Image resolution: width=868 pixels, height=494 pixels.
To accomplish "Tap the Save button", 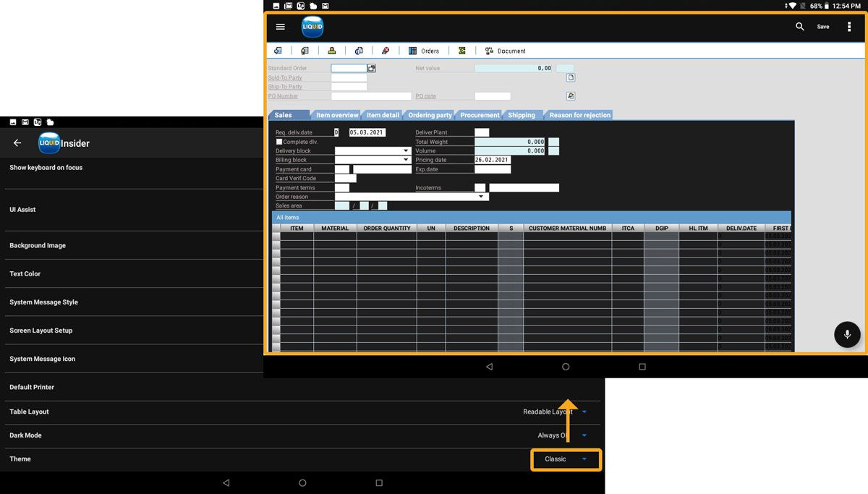I will coord(823,27).
